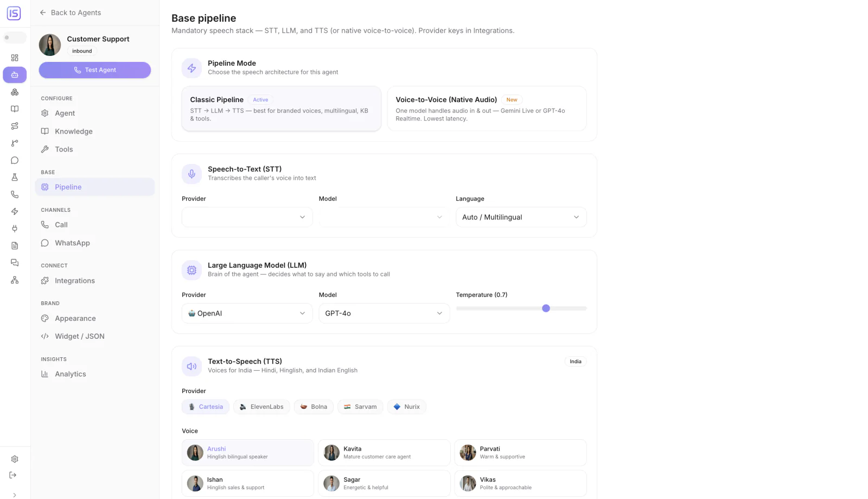Image resolution: width=868 pixels, height=499 pixels.
Task: Select the Voice-to-Voice (Native Audio) card
Action: click(x=487, y=109)
